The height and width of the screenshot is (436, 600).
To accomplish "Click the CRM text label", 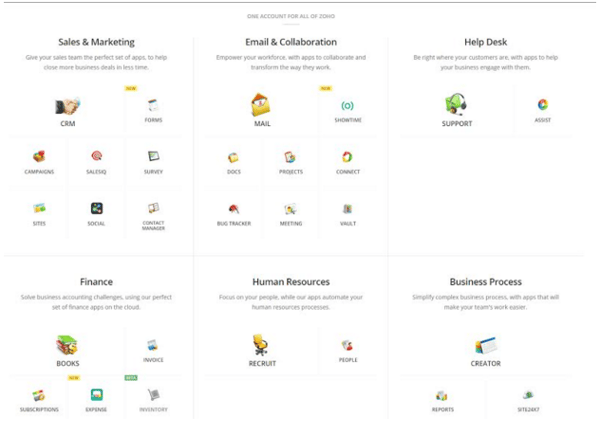I will tap(68, 124).
